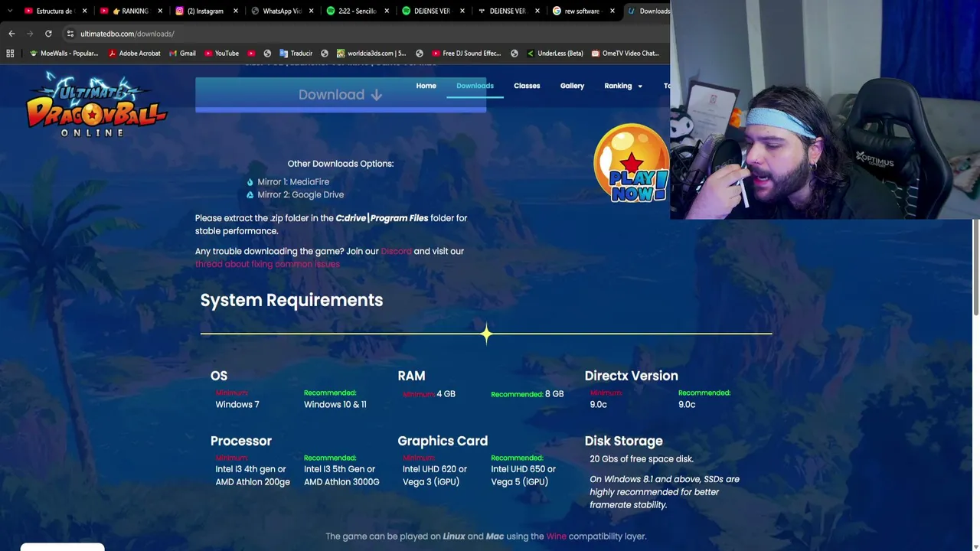The height and width of the screenshot is (551, 980).
Task: Reload the page with the refresh icon
Action: 48,34
